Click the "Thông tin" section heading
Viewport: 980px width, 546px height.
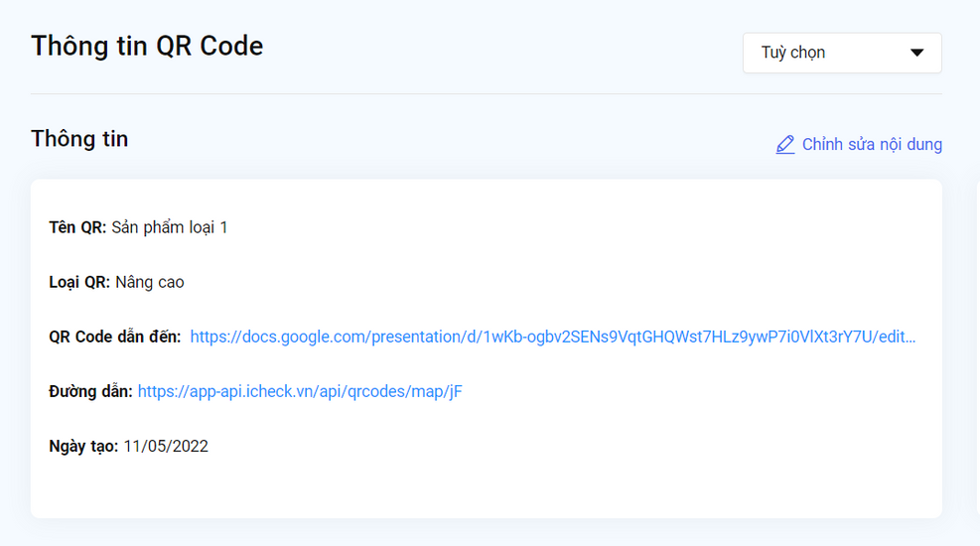pyautogui.click(x=79, y=139)
